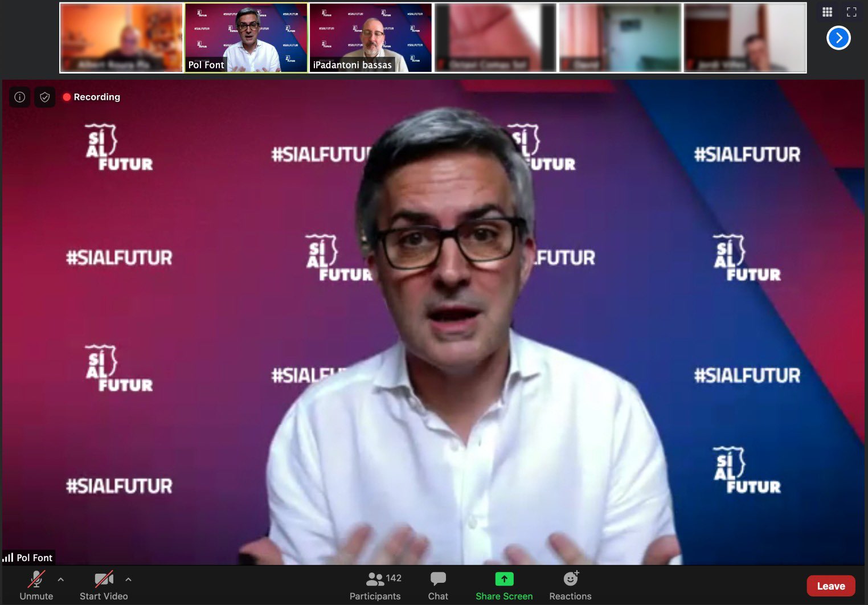Open video options arrow next to Start Video
This screenshot has width=868, height=605.
tap(128, 579)
